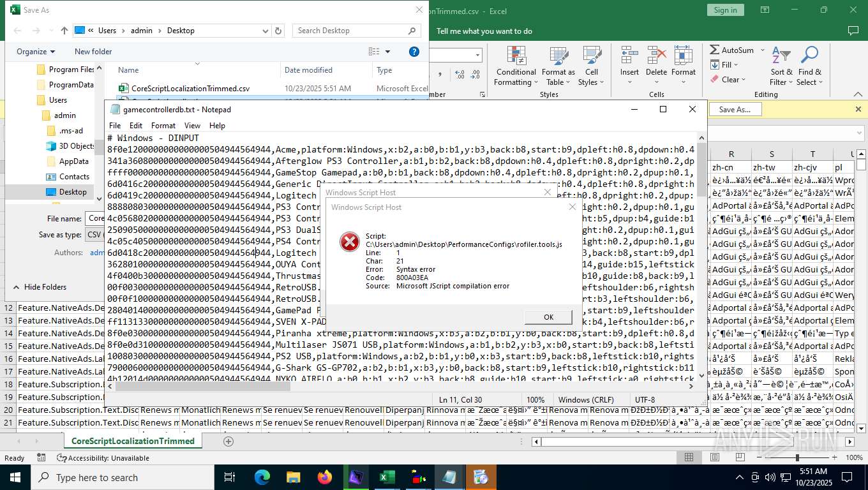This screenshot has height=490, width=868.
Task: Click Sign in button in Excel
Action: pyautogui.click(x=725, y=10)
